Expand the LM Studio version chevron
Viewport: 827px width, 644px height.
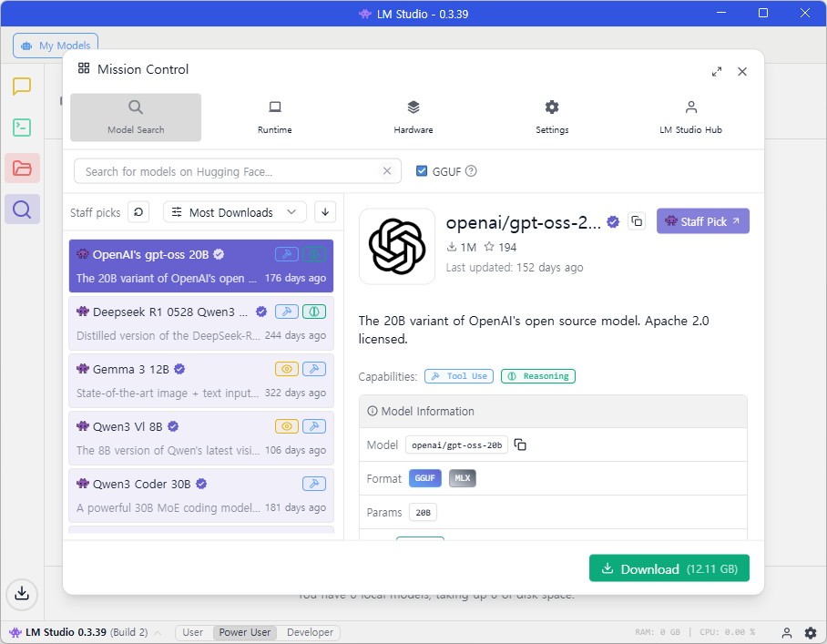click(x=158, y=632)
